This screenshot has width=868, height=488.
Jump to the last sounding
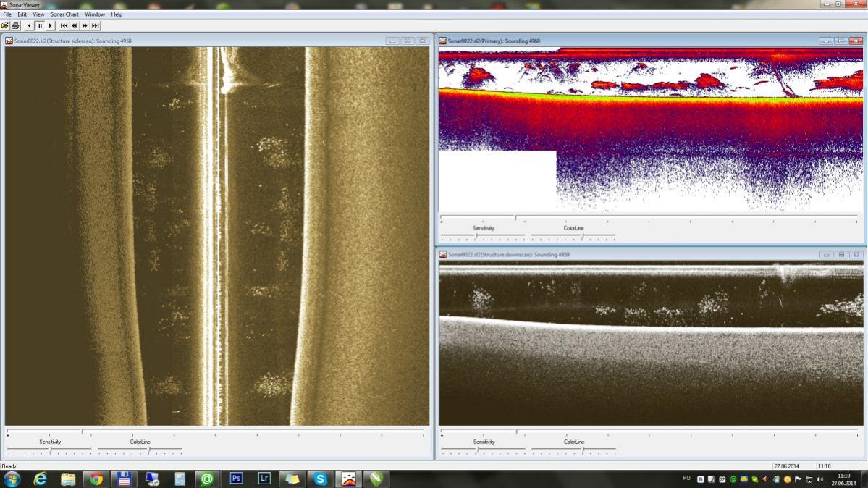pyautogui.click(x=95, y=25)
